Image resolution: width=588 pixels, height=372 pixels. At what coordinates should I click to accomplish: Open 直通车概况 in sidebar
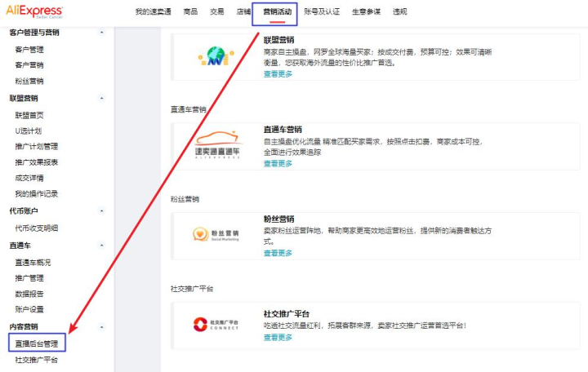[x=33, y=263]
